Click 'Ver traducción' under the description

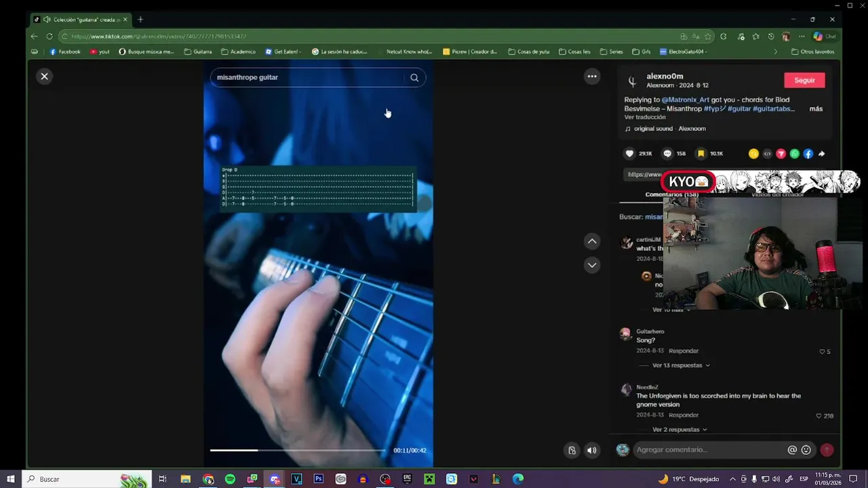tap(645, 117)
